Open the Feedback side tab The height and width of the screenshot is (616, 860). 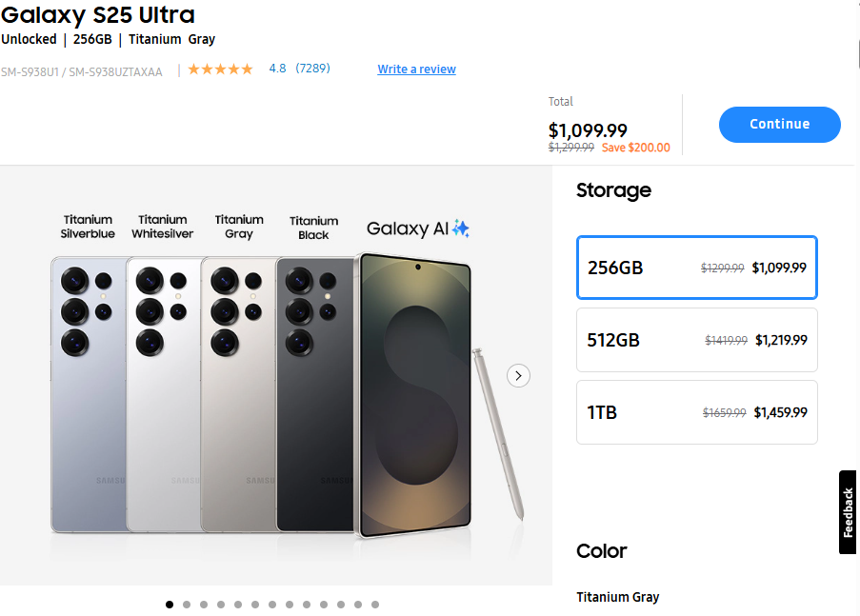tap(849, 512)
